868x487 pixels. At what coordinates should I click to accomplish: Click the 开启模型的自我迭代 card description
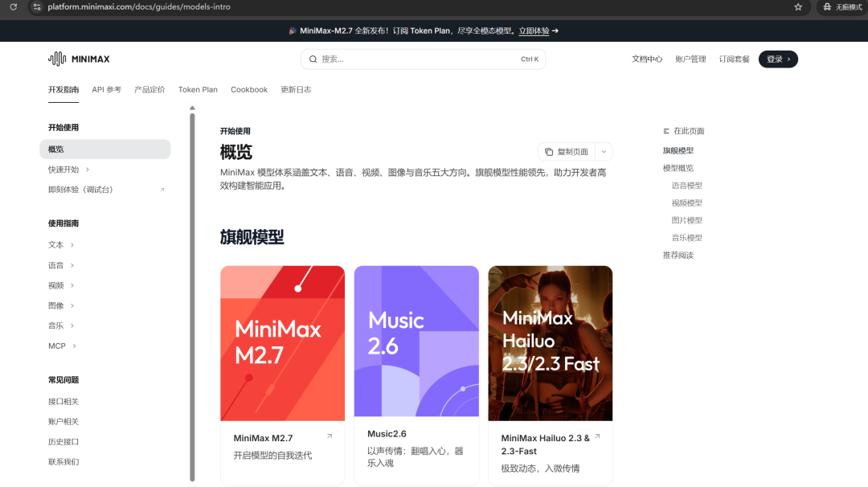click(x=272, y=456)
